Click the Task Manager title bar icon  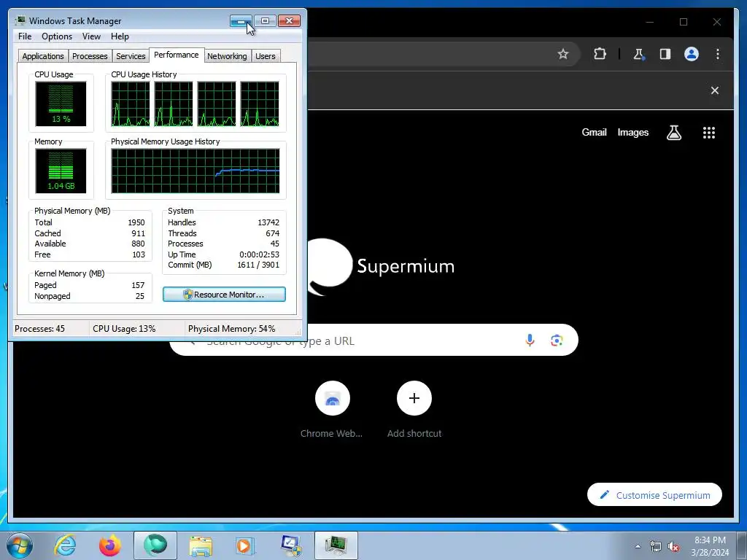click(x=20, y=20)
